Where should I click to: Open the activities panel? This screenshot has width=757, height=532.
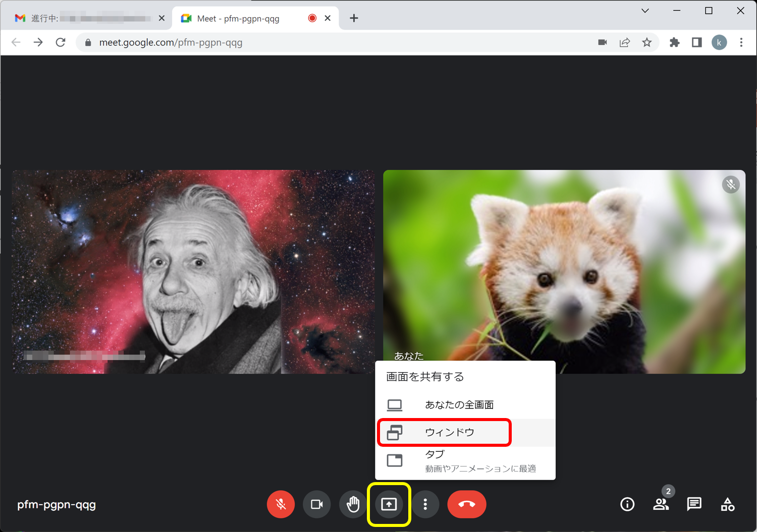pyautogui.click(x=727, y=504)
